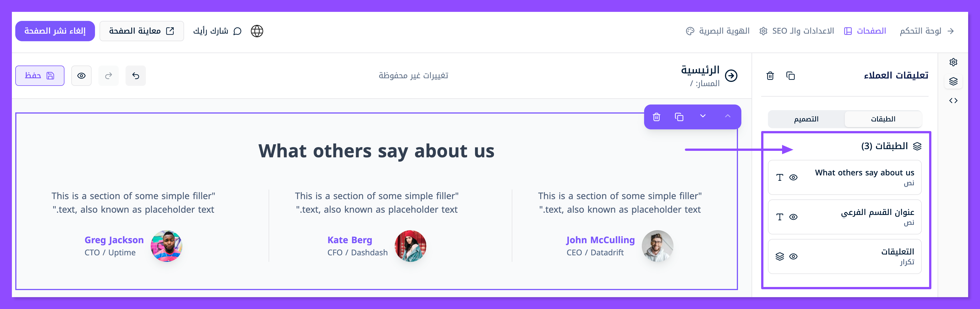
Task: Move section down with chevron-down arrow
Action: tap(703, 116)
